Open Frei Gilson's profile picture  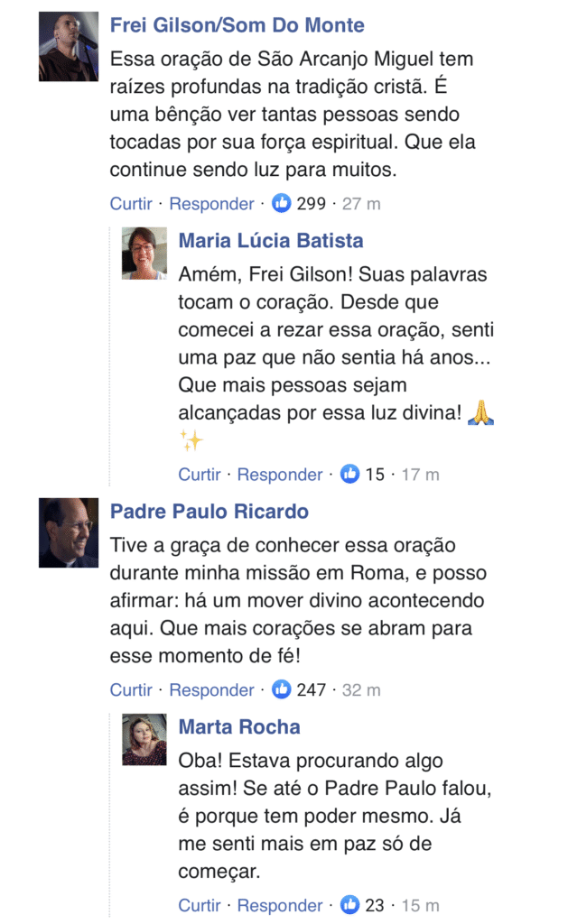pos(69,46)
